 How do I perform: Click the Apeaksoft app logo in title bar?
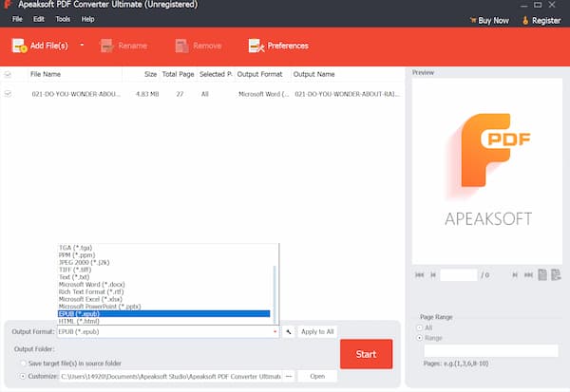coord(8,5)
